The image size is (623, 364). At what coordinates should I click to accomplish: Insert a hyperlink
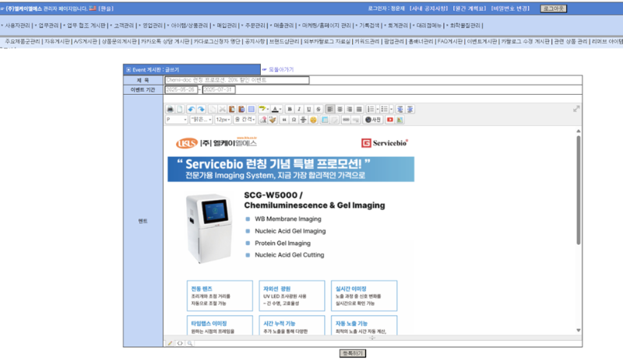(346, 120)
